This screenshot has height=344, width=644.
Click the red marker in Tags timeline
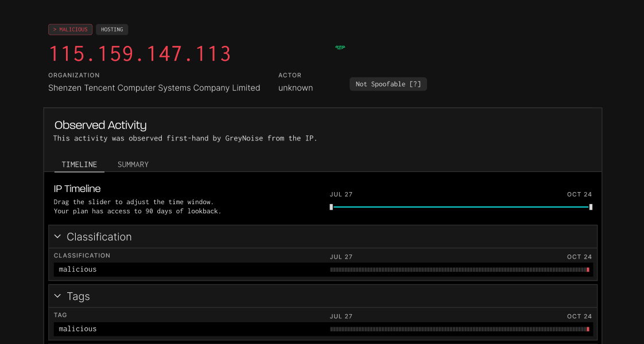588,329
